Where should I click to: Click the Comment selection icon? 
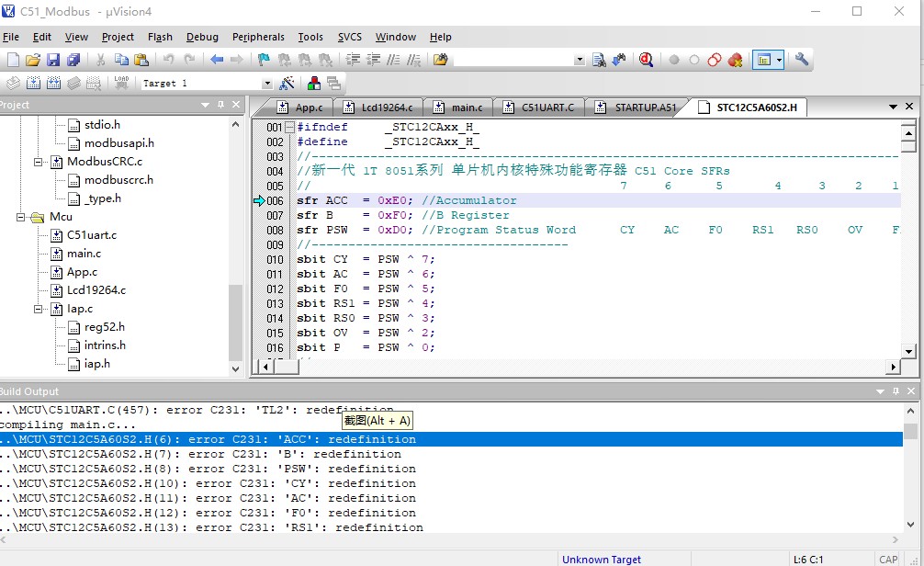394,60
